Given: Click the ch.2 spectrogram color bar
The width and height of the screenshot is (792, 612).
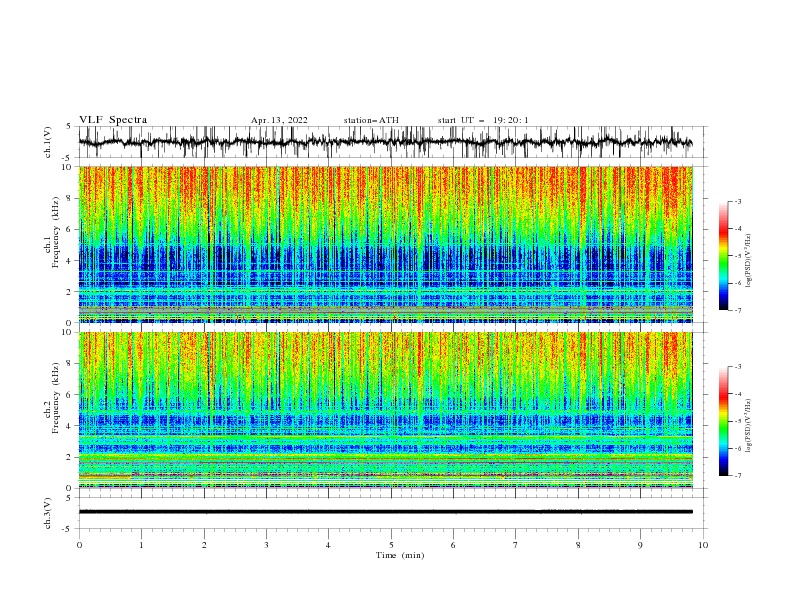Looking at the screenshot, I should click(x=724, y=421).
